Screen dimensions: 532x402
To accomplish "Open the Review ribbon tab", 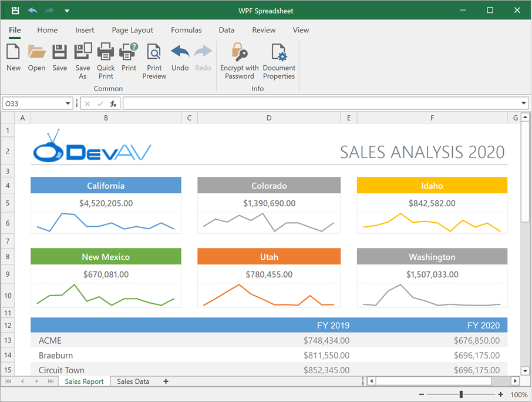I will coord(264,30).
